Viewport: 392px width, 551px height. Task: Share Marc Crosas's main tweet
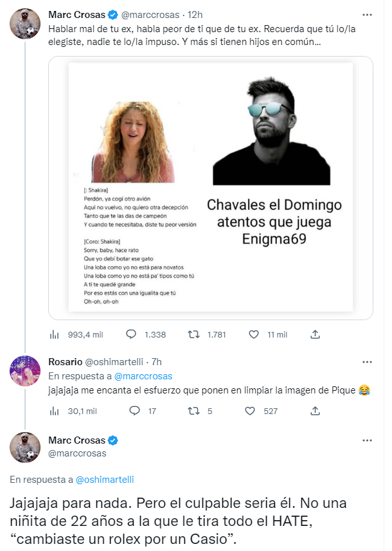[315, 334]
